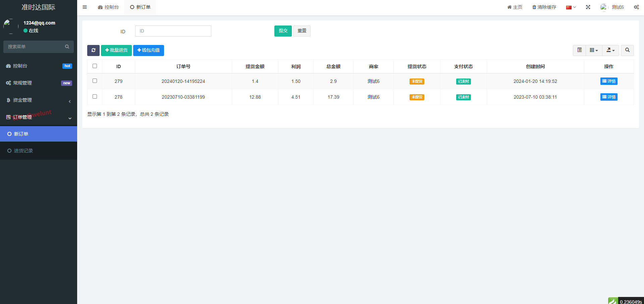Select the checkbox for order 278
The width and height of the screenshot is (644, 304).
[95, 97]
